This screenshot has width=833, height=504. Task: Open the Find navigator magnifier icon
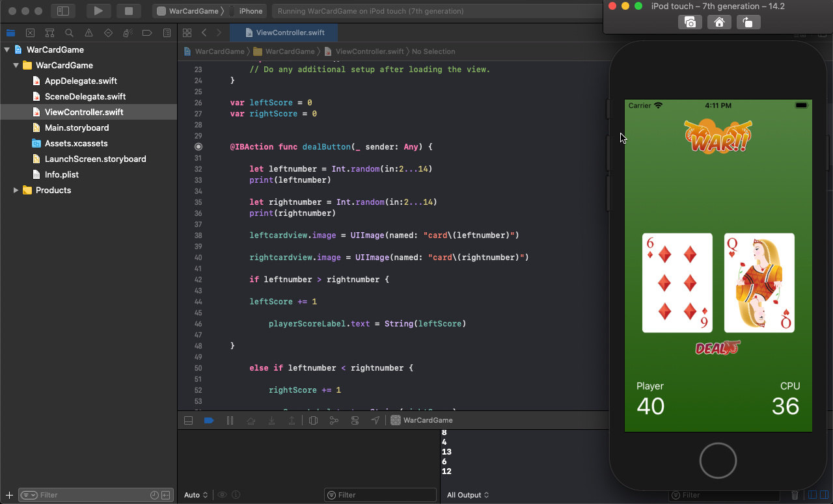pyautogui.click(x=69, y=33)
